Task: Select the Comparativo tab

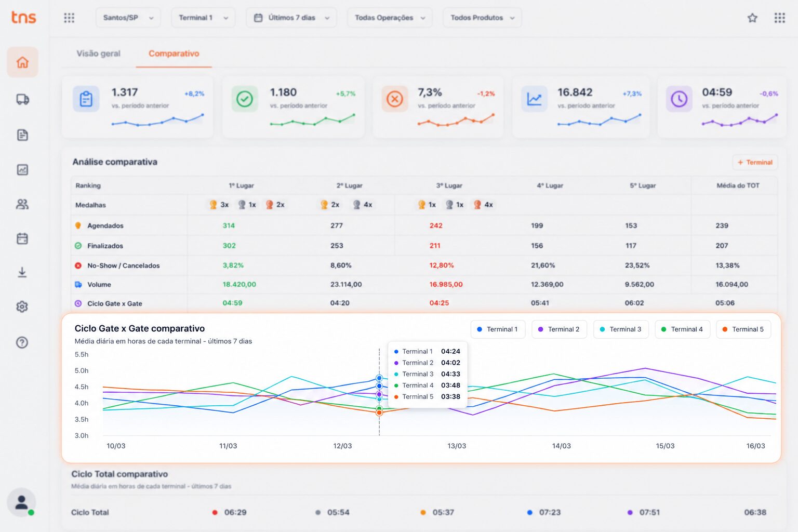Action: point(174,54)
